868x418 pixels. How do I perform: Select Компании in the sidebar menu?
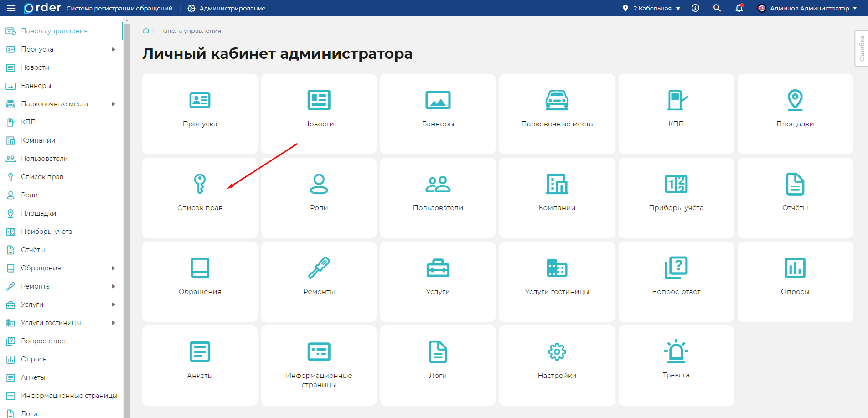[x=38, y=140]
